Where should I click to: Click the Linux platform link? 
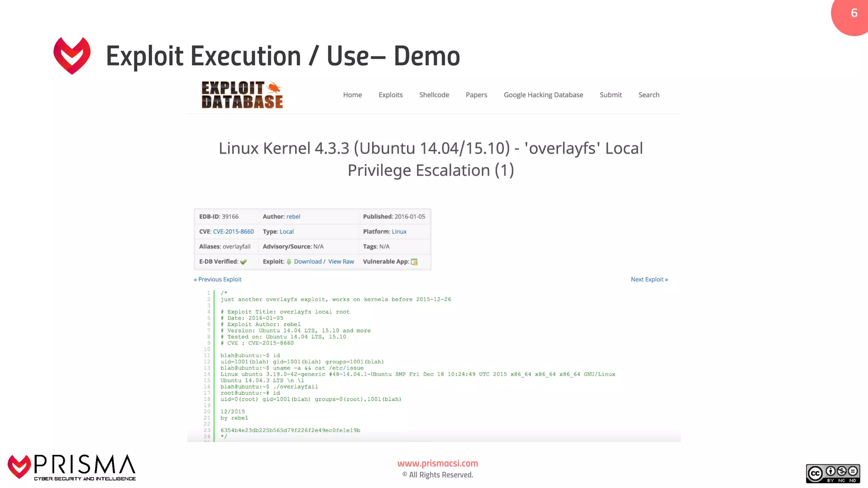click(x=399, y=232)
